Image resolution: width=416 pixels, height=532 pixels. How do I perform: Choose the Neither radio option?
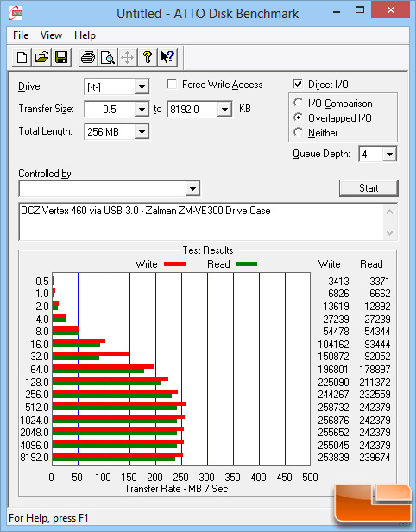coord(299,132)
